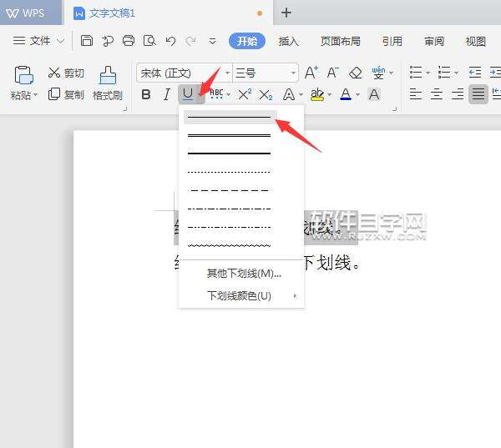501x448 pixels.
Task: Decrease font size with A- icon
Action: (332, 73)
